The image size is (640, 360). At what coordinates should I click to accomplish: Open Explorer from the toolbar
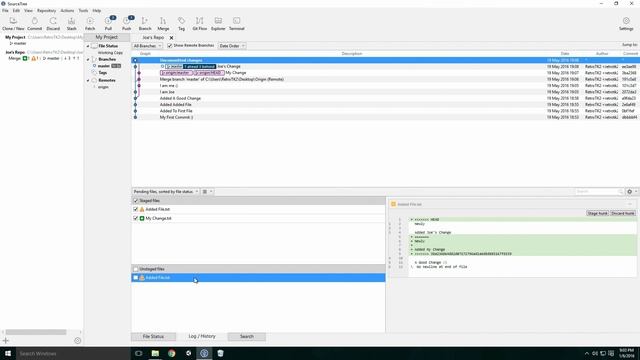218,24
